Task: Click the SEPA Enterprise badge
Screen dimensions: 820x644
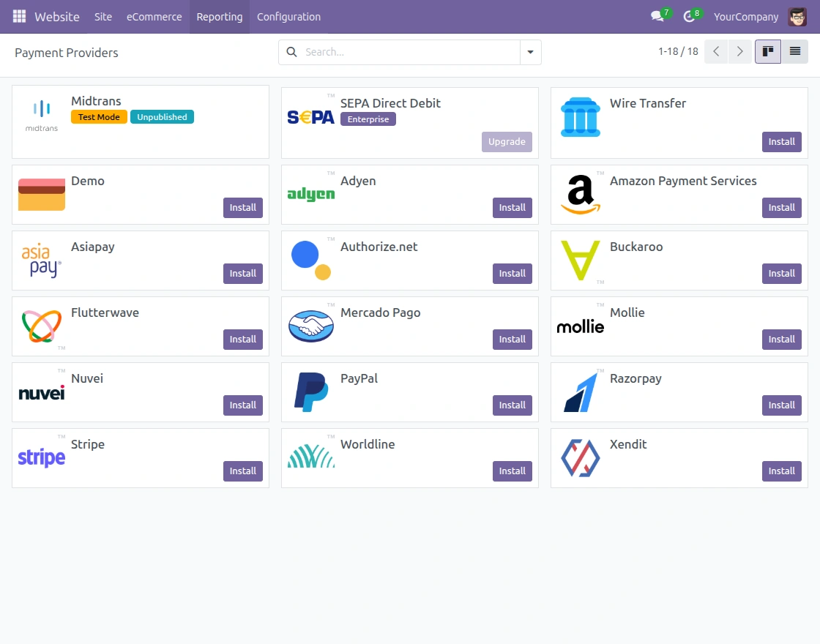Action: (x=368, y=119)
